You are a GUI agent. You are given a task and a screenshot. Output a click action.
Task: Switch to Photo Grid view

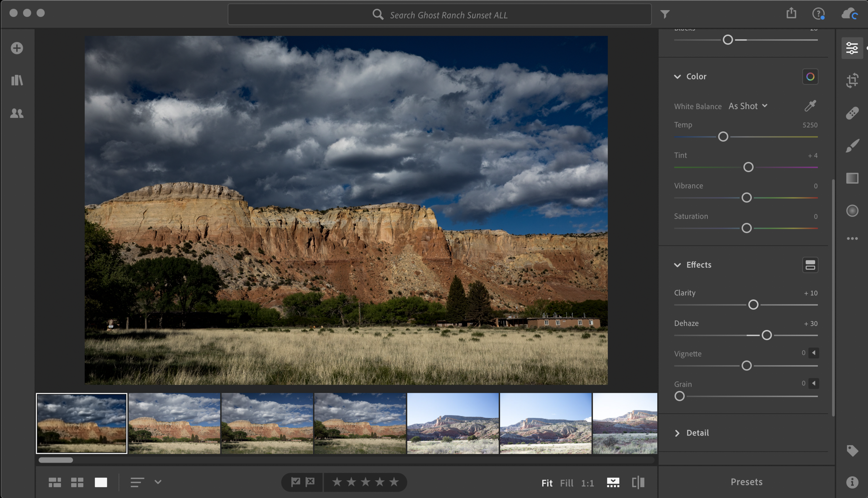(55, 482)
